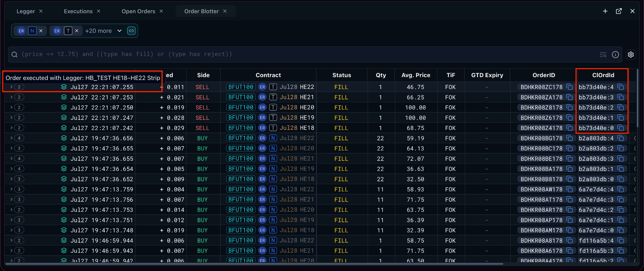
Task: Open the query builder list icon
Action: [x=603, y=54]
